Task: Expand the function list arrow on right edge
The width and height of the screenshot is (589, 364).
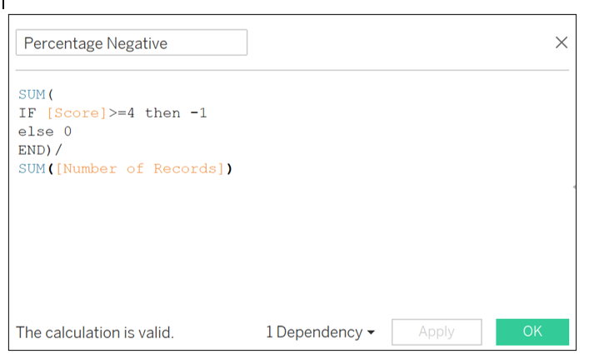Action: coord(574,187)
